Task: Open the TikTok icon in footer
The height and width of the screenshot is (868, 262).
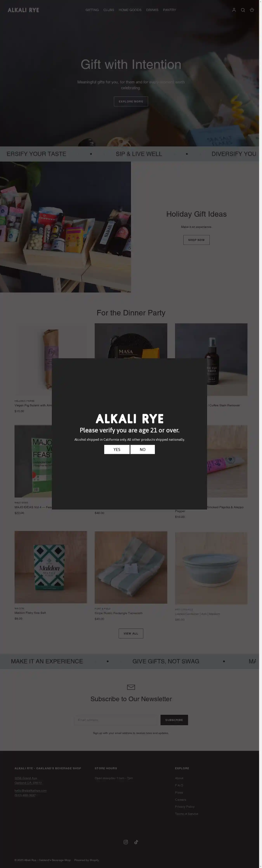Action: tap(136, 842)
